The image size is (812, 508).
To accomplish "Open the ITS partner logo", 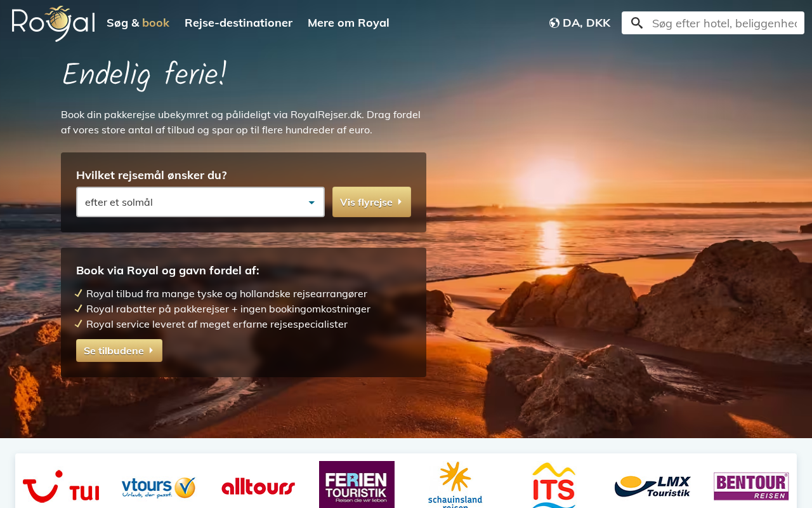I will 554,485.
